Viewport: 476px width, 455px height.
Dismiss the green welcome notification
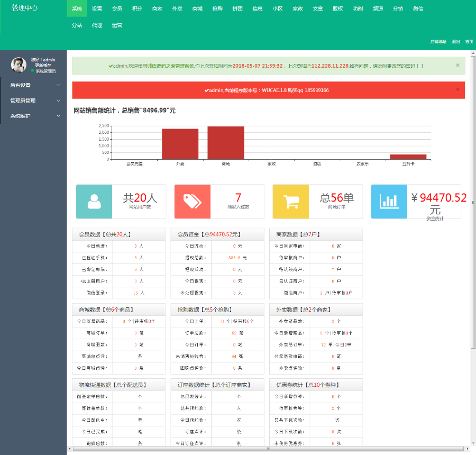(457, 65)
